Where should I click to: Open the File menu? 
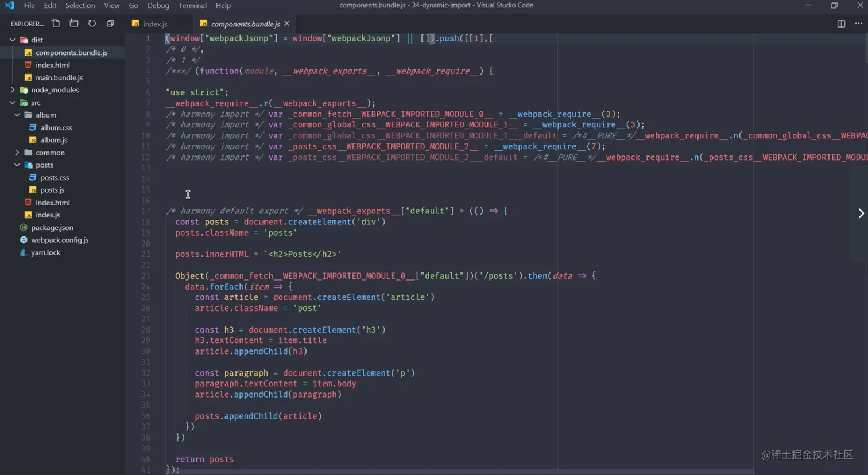(x=29, y=5)
